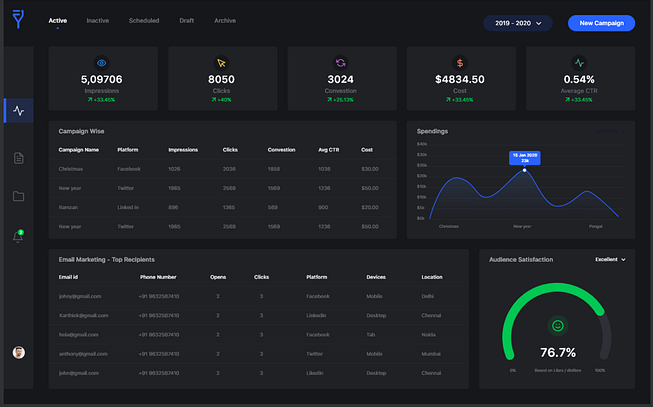Open the analytics pulse icon in sidebar
The height and width of the screenshot is (407, 653).
[18, 111]
